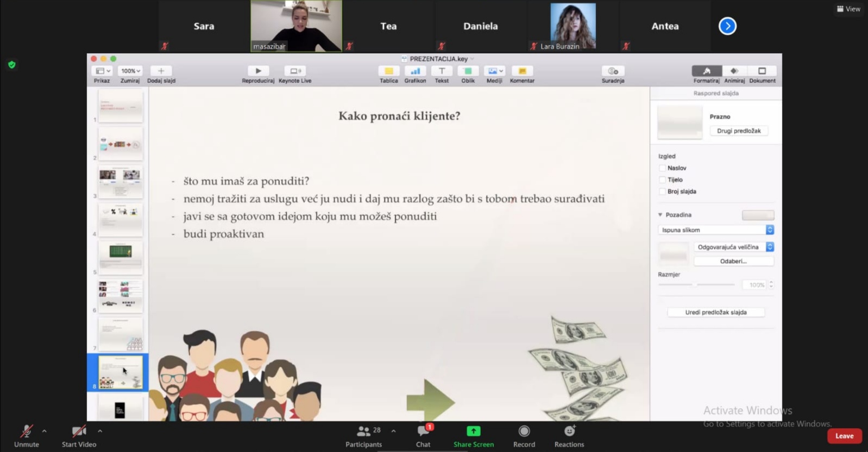This screenshot has width=868, height=452.
Task: Insert a table with Tablica icon
Action: pyautogui.click(x=388, y=71)
